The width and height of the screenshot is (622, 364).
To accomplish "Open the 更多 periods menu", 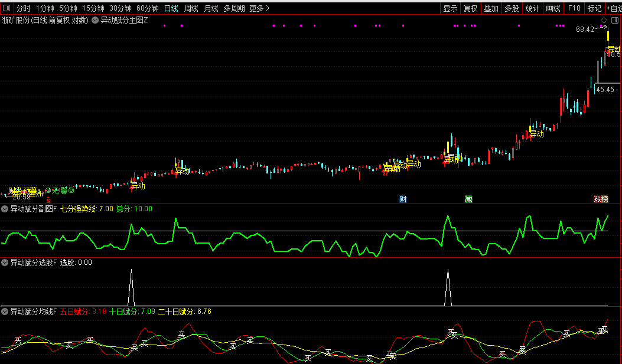I will 259,8.
